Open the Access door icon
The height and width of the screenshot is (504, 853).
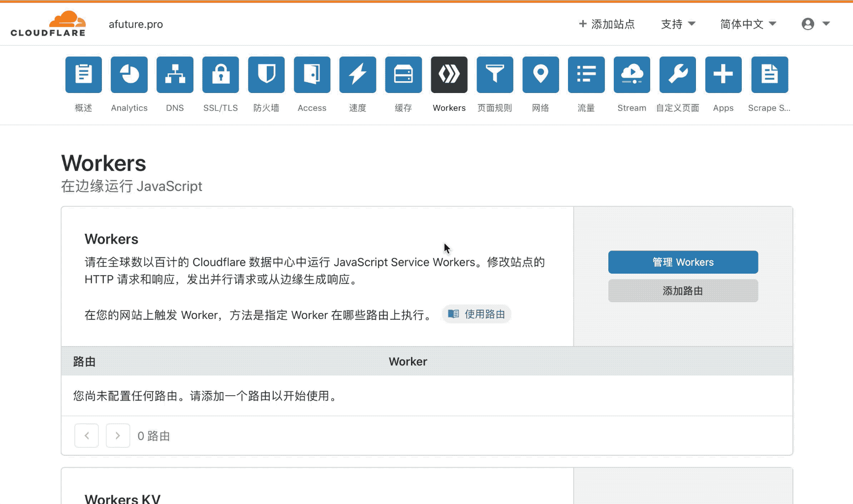click(312, 75)
